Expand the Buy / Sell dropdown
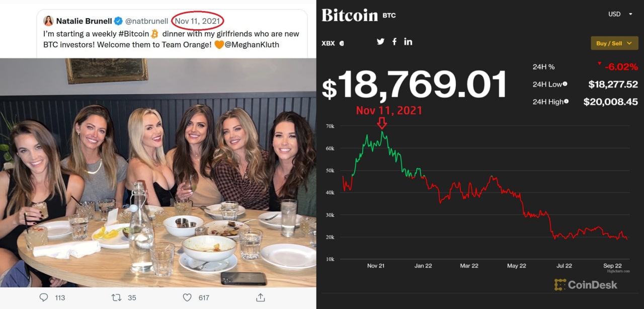 tap(614, 43)
